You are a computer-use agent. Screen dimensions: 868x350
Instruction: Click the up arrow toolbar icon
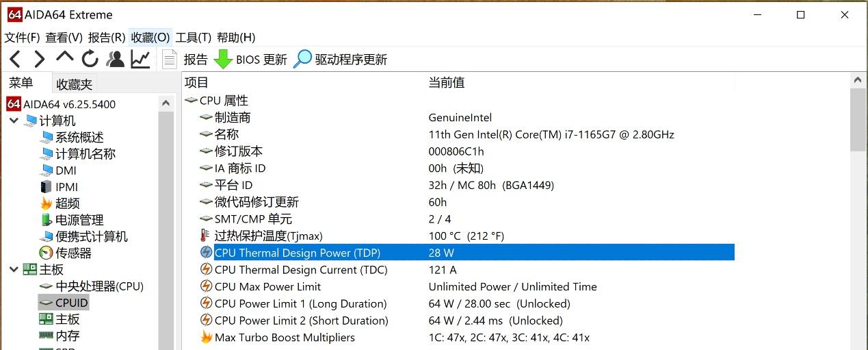[65, 58]
